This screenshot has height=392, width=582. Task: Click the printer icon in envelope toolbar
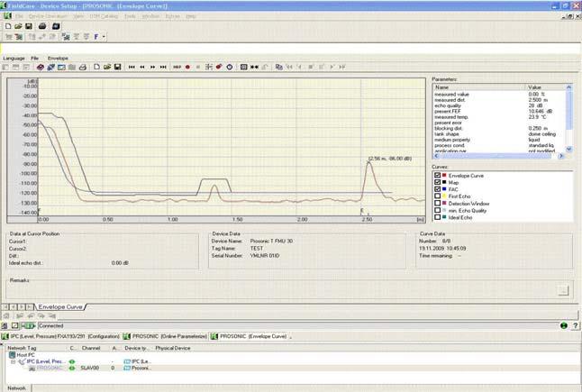[83, 67]
